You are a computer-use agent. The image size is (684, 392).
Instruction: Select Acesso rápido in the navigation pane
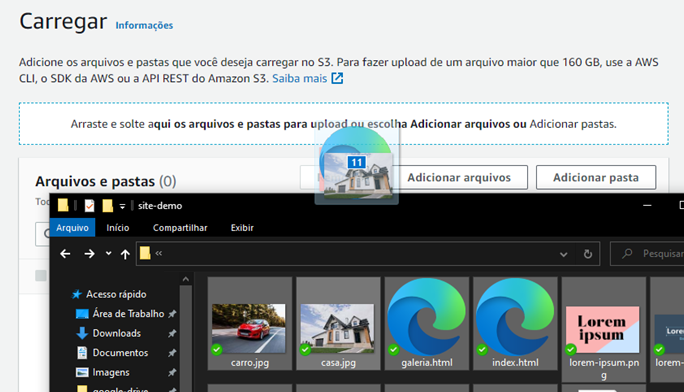tap(116, 294)
